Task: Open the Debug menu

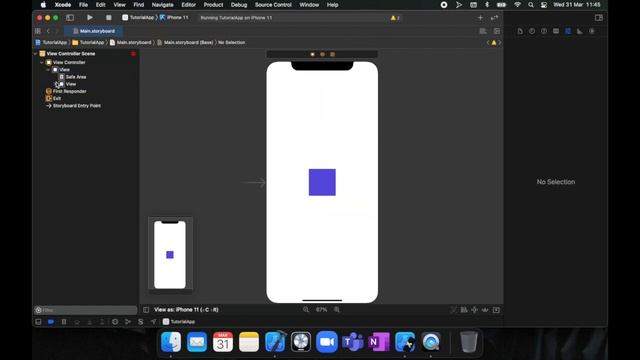Action: [239, 5]
